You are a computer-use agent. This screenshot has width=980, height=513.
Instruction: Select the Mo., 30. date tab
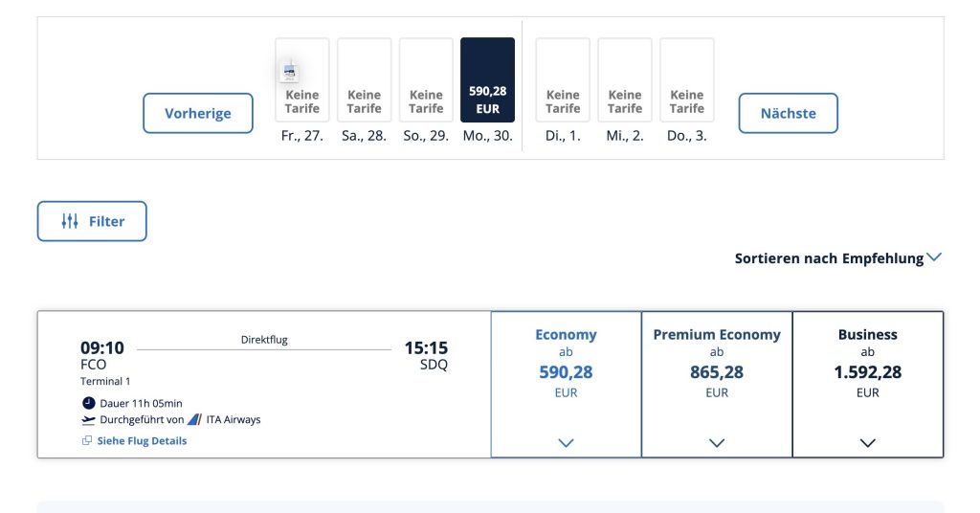click(x=487, y=81)
